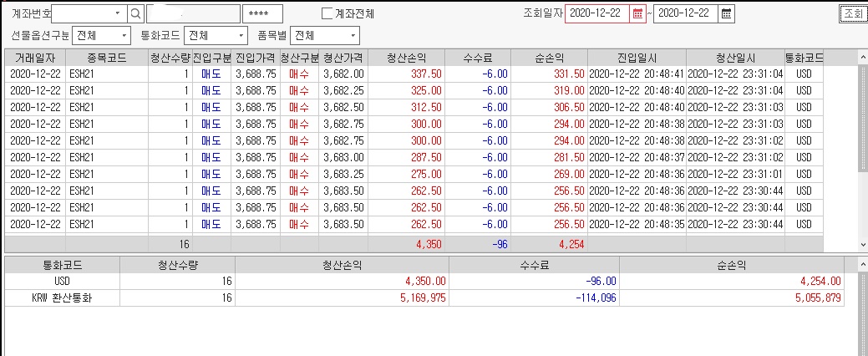Click the masked password field
Image resolution: width=868 pixels, height=356 pixels.
(x=262, y=13)
